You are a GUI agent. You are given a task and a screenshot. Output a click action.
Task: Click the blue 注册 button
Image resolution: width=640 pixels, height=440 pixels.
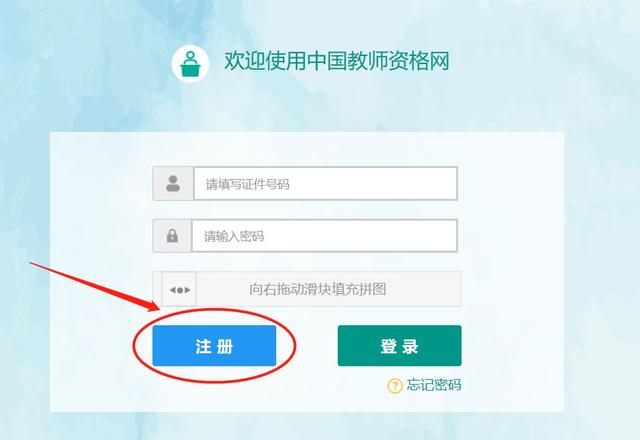pyautogui.click(x=214, y=346)
